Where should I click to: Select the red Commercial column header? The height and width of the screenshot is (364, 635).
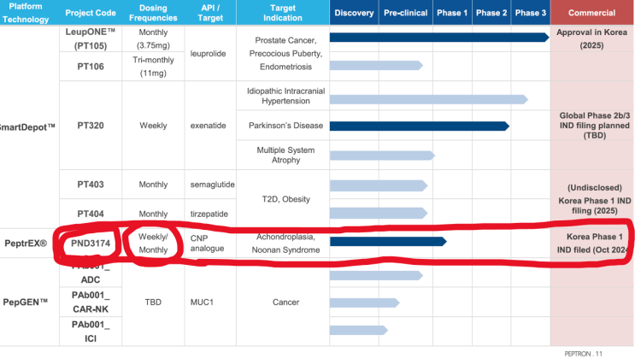point(591,13)
